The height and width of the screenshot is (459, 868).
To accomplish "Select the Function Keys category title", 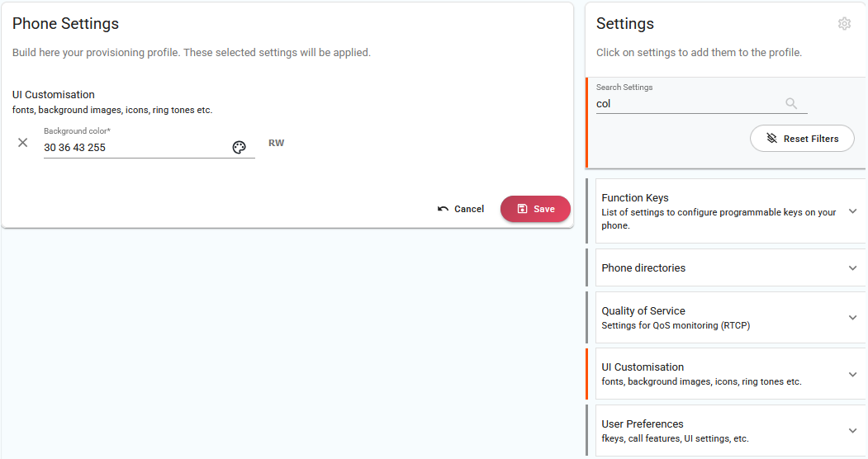I will tap(635, 198).
